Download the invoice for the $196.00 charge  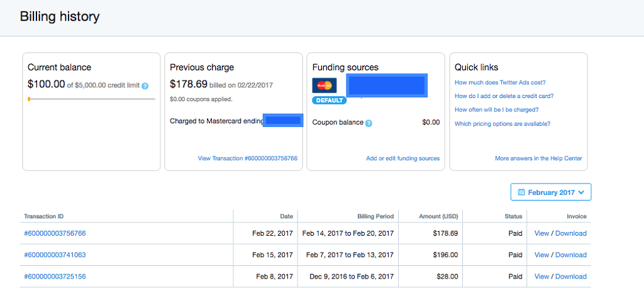pyautogui.click(x=570, y=255)
